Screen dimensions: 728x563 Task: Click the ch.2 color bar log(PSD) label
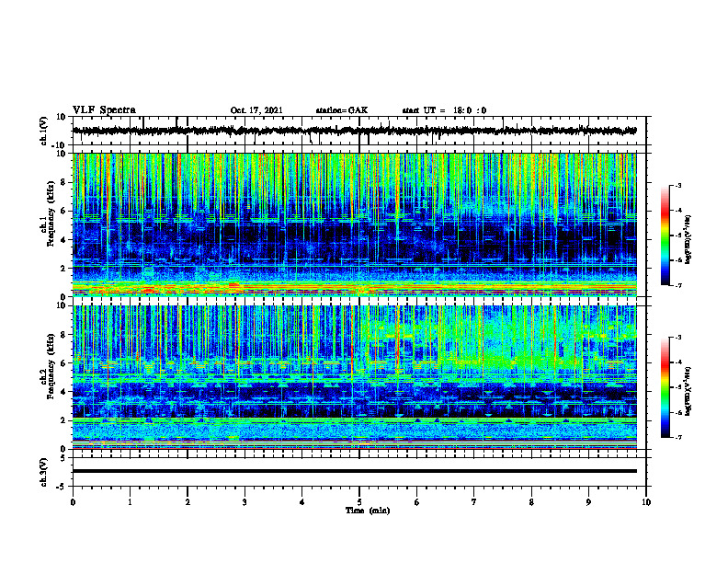coord(689,391)
